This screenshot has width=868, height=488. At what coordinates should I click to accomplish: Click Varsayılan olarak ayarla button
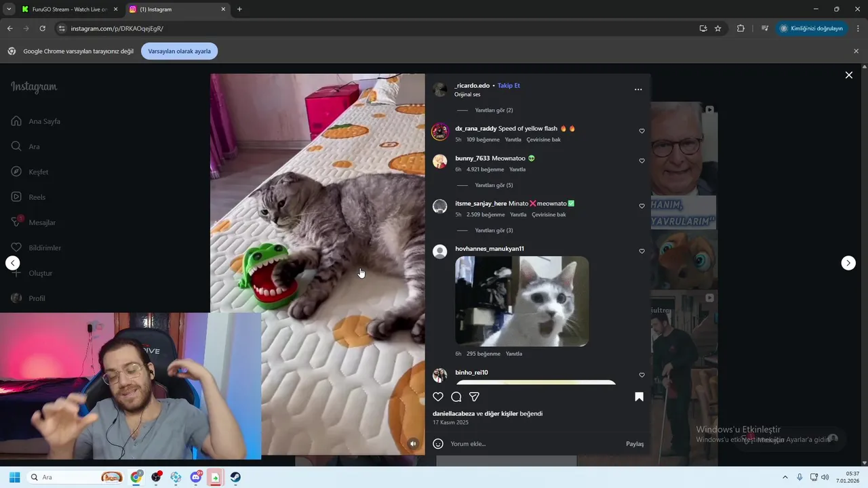coord(180,51)
